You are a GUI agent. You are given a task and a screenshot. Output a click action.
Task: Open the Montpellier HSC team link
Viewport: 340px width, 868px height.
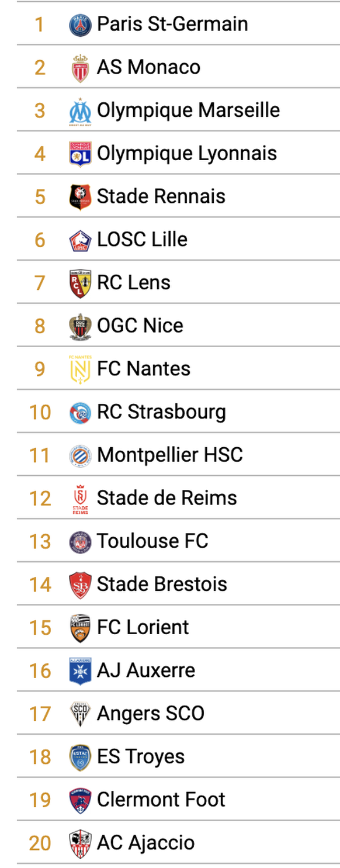tap(170, 455)
